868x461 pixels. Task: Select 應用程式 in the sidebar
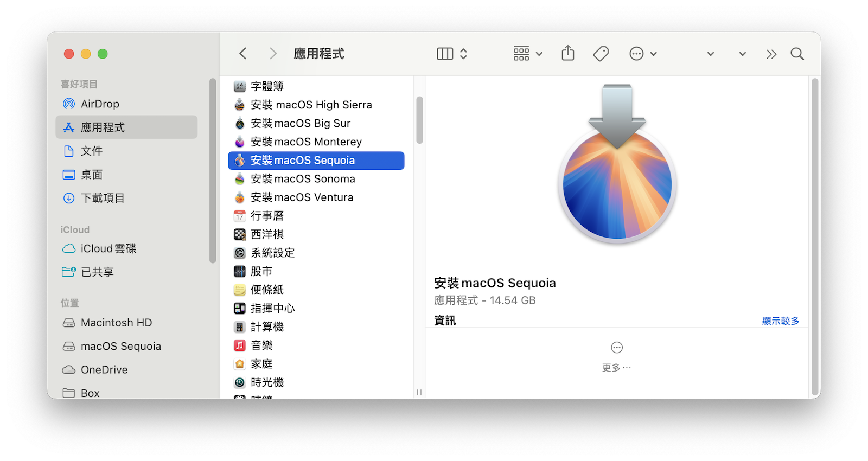tap(126, 127)
